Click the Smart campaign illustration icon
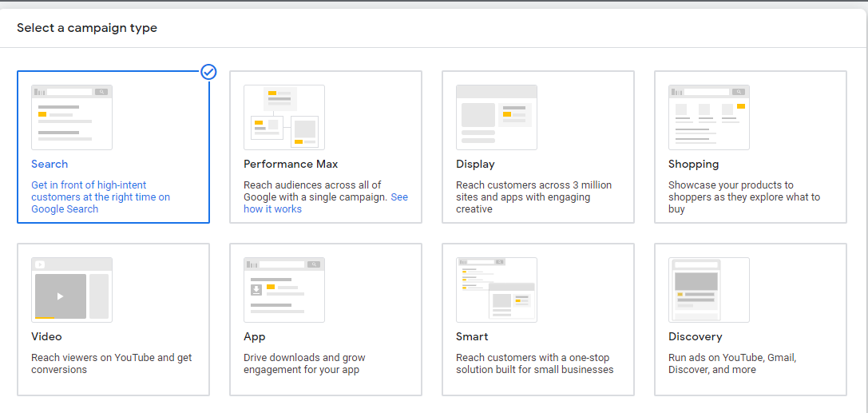This screenshot has width=868, height=413. pyautogui.click(x=497, y=289)
